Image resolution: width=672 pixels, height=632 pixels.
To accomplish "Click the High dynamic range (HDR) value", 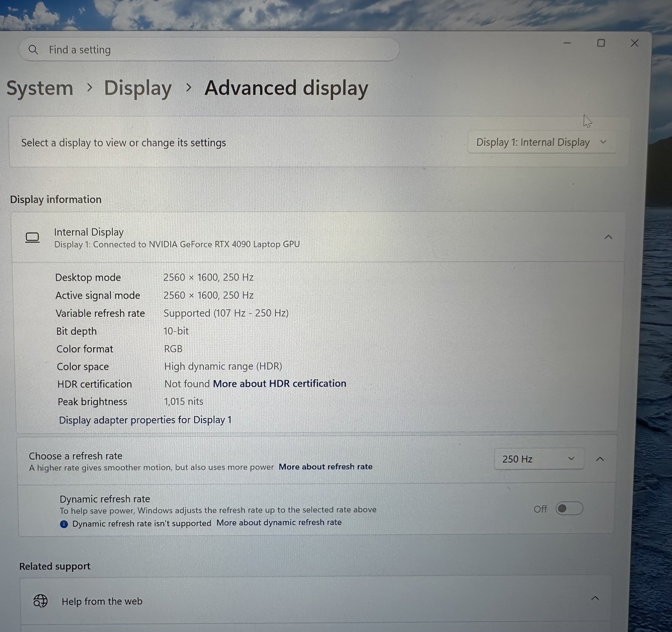I will click(x=223, y=366).
